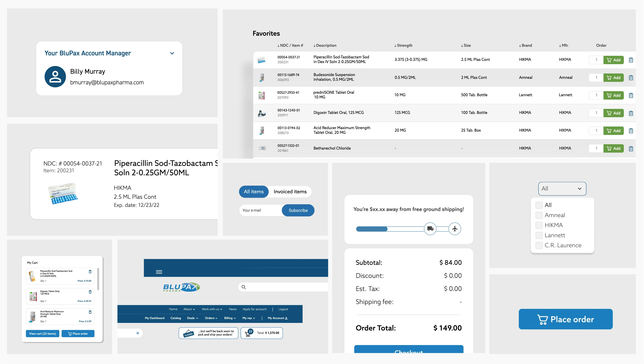Image resolution: width=644 pixels, height=364 pixels.
Task: Open Catalog in navigation bar
Action: point(176,318)
